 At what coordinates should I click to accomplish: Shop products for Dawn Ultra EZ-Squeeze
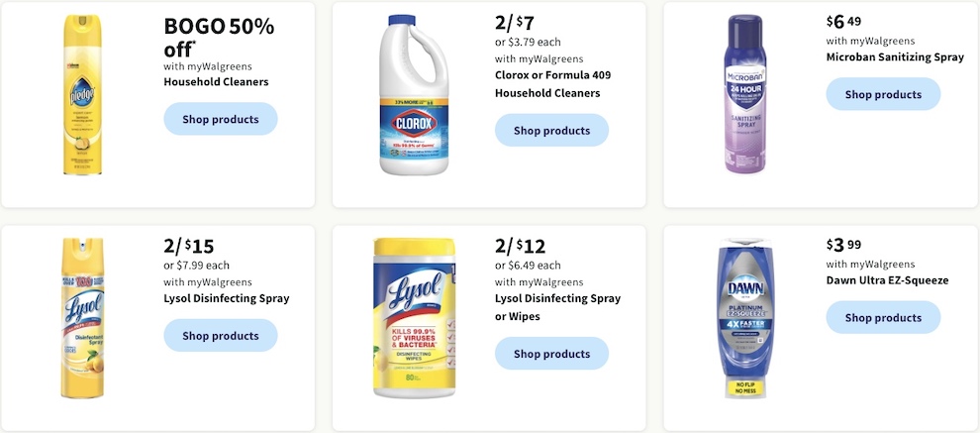pos(883,317)
